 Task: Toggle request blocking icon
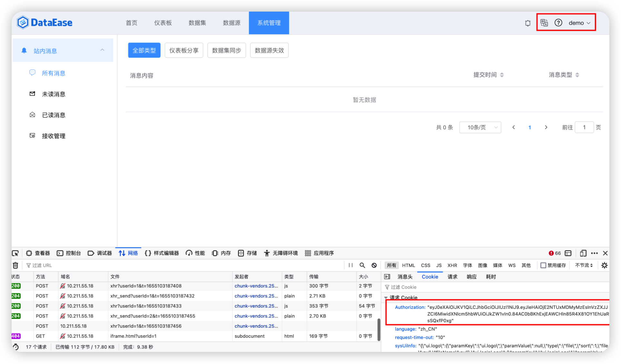[374, 265]
